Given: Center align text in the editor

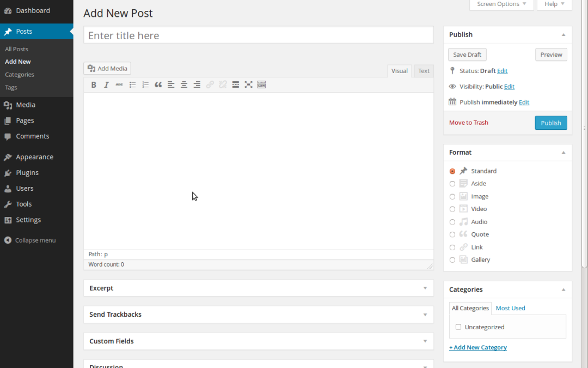Looking at the screenshot, I should (184, 85).
